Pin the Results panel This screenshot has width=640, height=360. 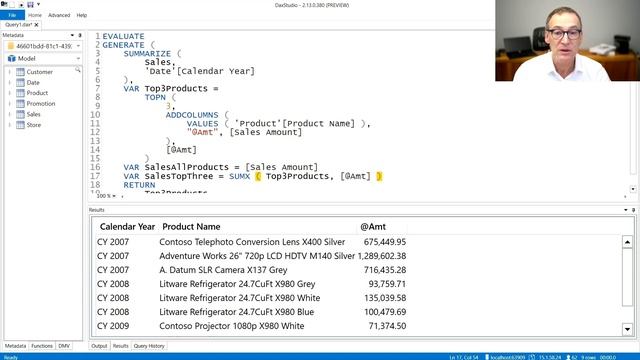point(633,210)
